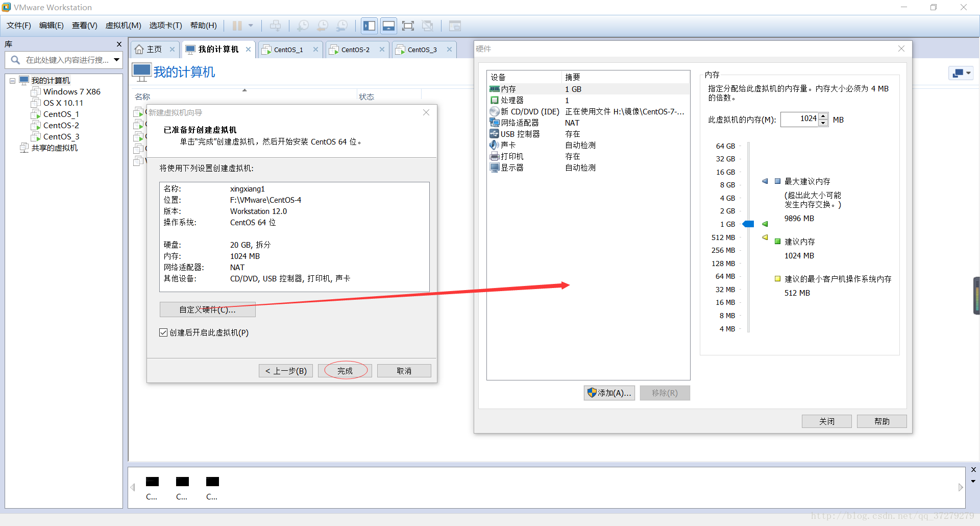Open the library search dropdown arrow

[x=117, y=60]
